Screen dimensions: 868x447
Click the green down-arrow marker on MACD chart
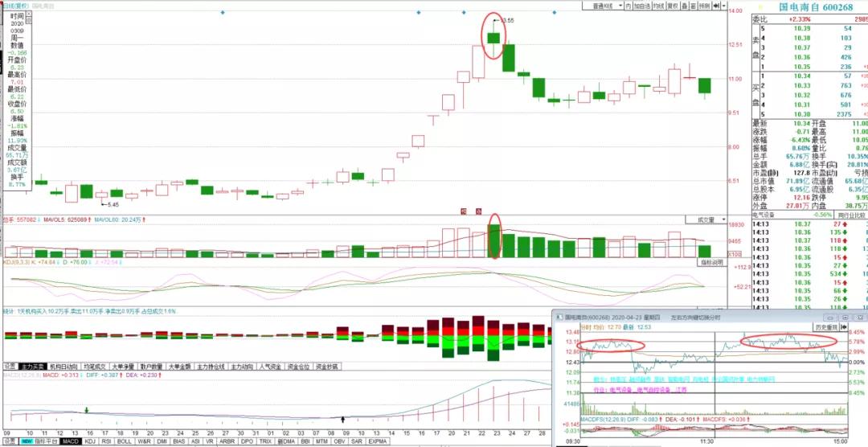coord(86,410)
